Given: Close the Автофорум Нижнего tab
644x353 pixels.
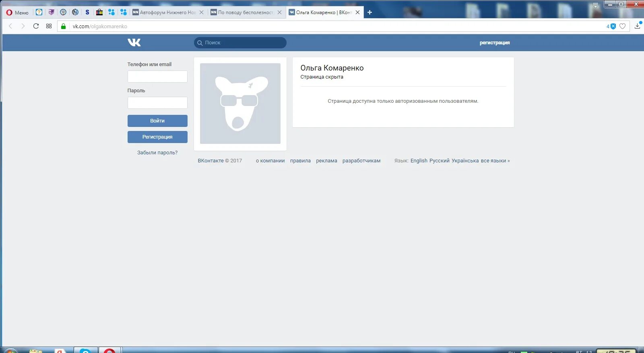Looking at the screenshot, I should click(202, 12).
